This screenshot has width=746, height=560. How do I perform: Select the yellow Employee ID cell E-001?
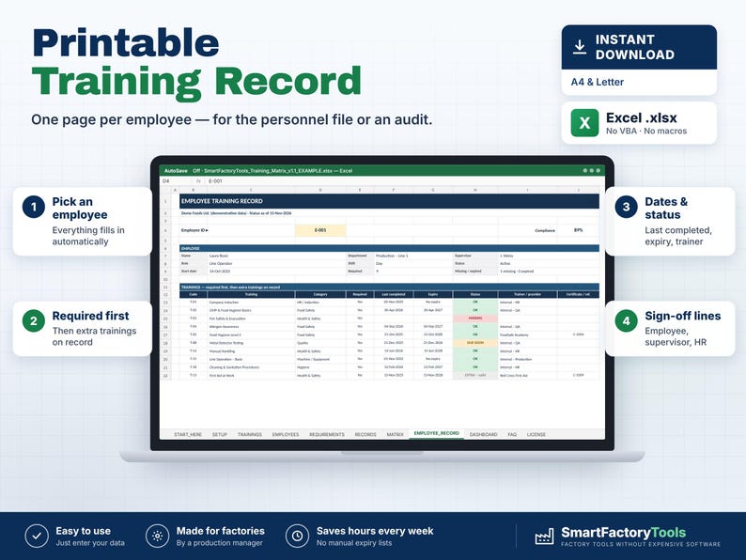[x=320, y=230]
